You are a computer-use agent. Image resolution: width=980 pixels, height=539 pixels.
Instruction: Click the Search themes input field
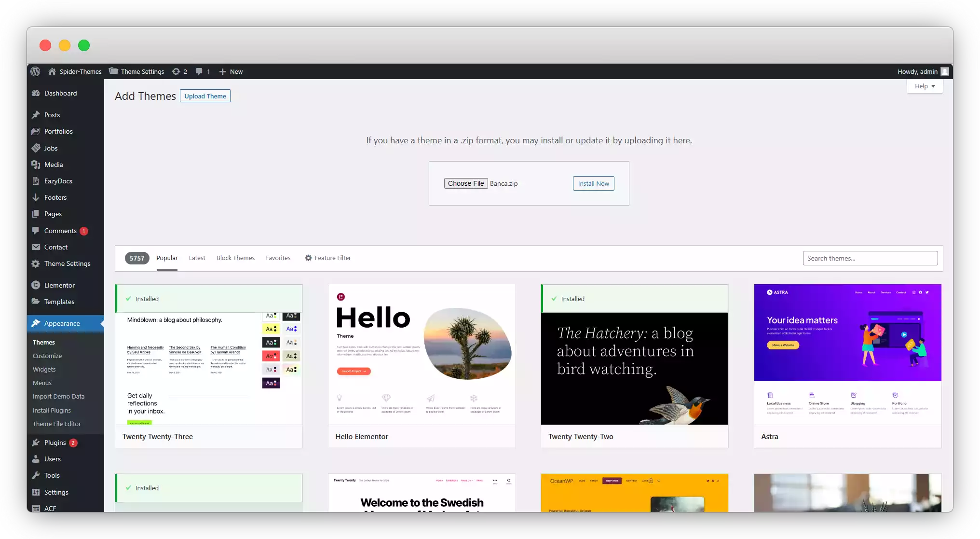870,258
